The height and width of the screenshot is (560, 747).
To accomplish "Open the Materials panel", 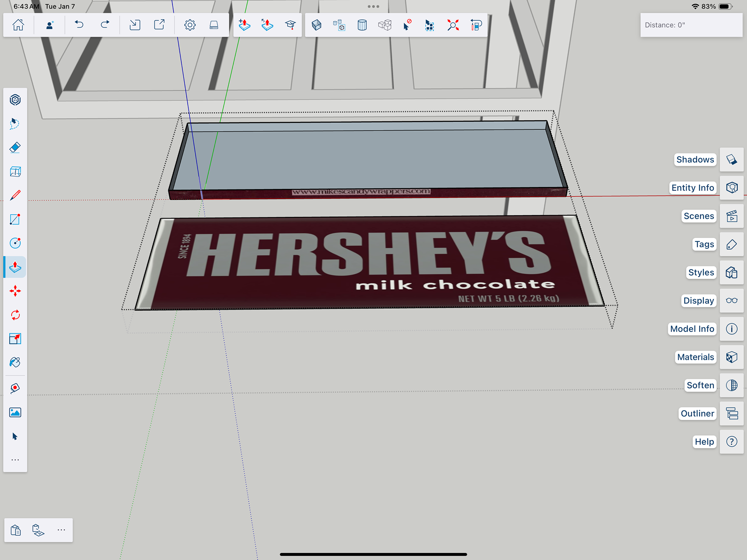I will (x=731, y=357).
